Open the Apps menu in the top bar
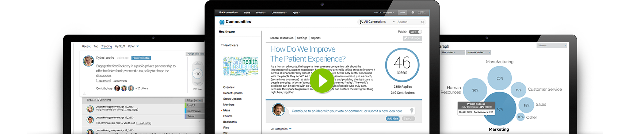The image size is (644, 134). [x=296, y=12]
